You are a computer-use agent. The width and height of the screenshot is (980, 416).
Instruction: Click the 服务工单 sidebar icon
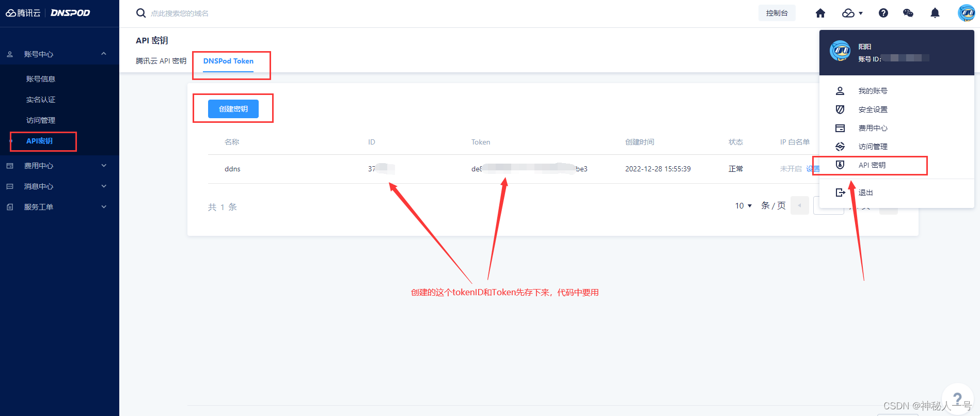[10, 207]
